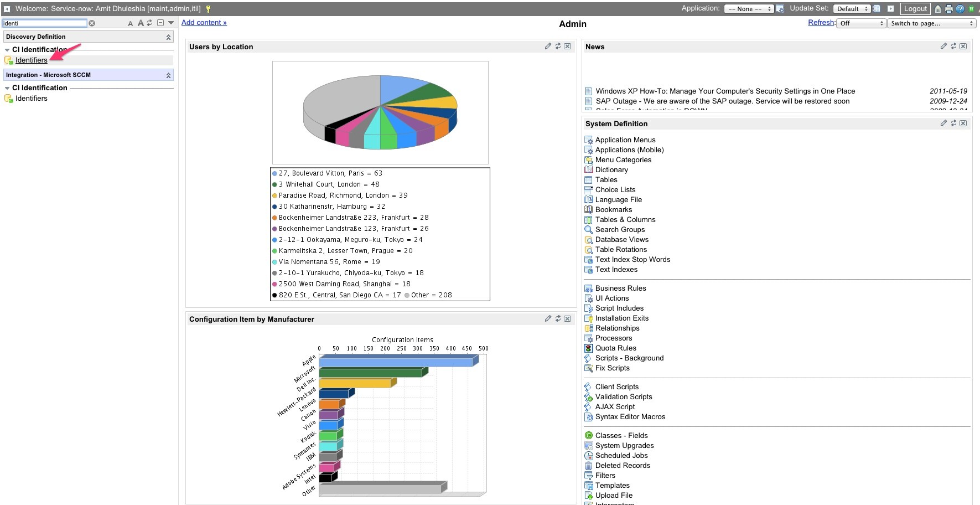Toggle the banner collapse arrow beside Update Set
This screenshot has width=980, height=505.
pos(890,9)
